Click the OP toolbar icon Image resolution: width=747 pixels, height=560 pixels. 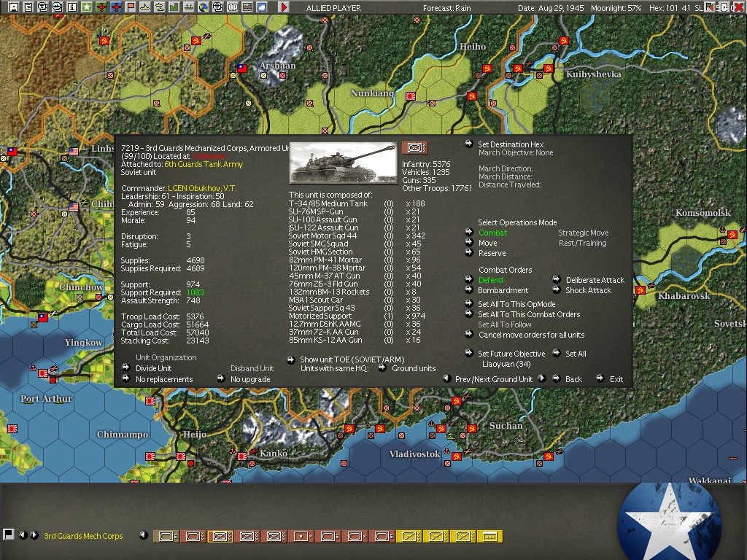pyautogui.click(x=233, y=7)
